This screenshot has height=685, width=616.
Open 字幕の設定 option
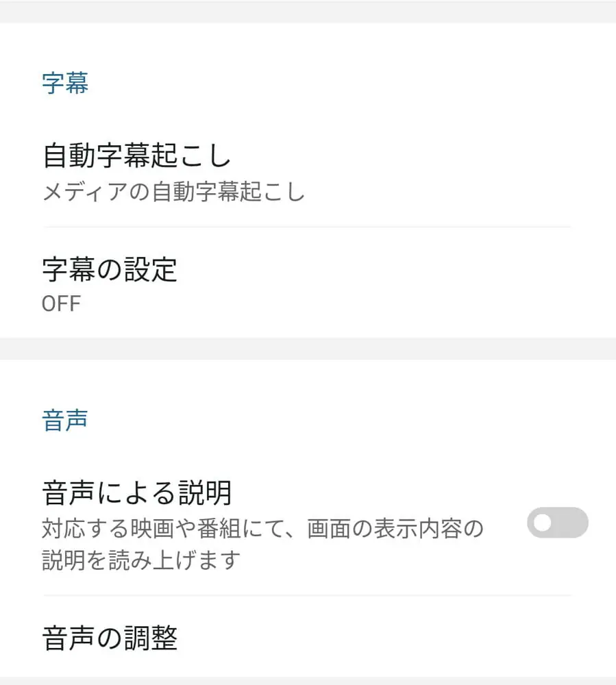pyautogui.click(x=110, y=270)
